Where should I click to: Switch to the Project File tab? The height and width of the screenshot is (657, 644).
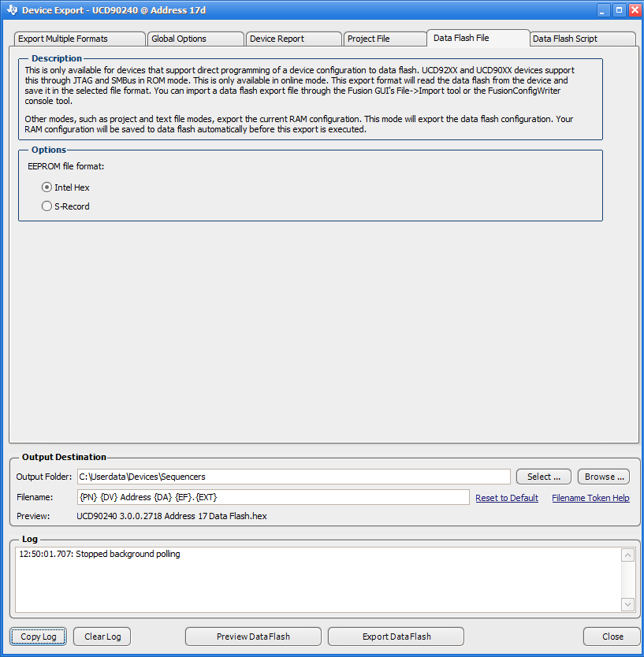(385, 38)
